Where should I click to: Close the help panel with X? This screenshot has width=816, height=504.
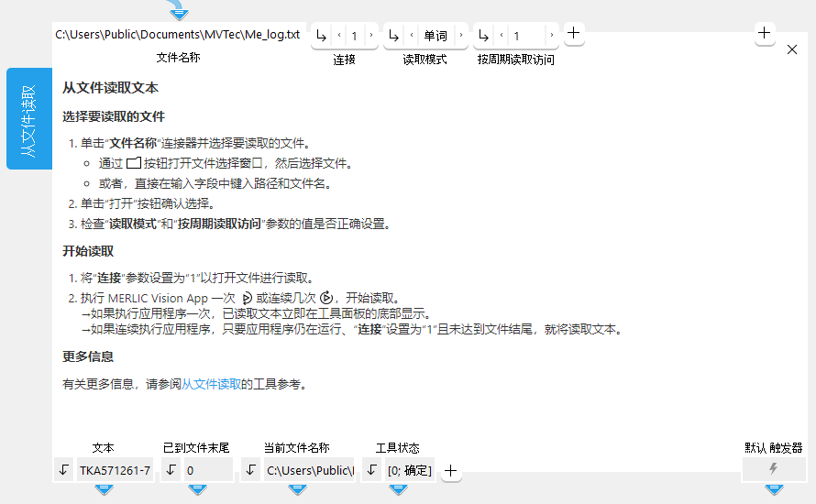point(792,49)
